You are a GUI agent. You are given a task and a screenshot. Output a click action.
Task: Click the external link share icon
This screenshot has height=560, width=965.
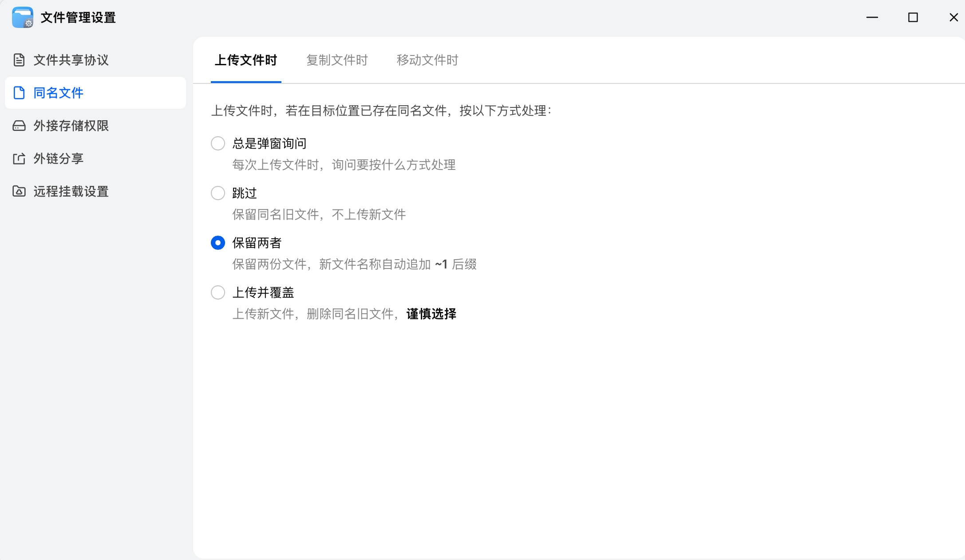click(19, 158)
